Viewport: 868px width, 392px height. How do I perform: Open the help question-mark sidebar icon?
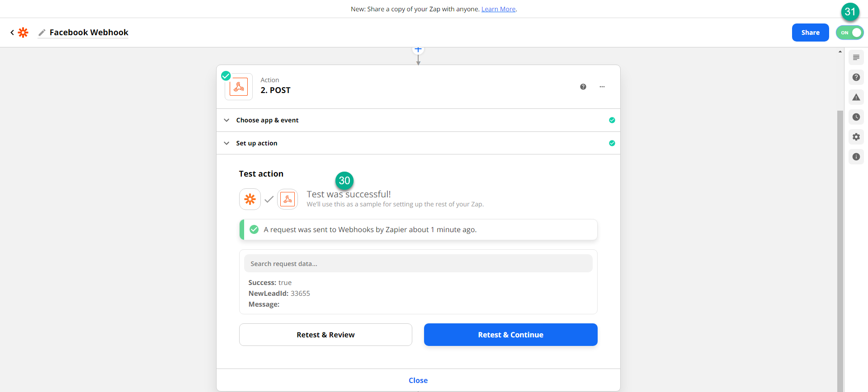click(856, 77)
